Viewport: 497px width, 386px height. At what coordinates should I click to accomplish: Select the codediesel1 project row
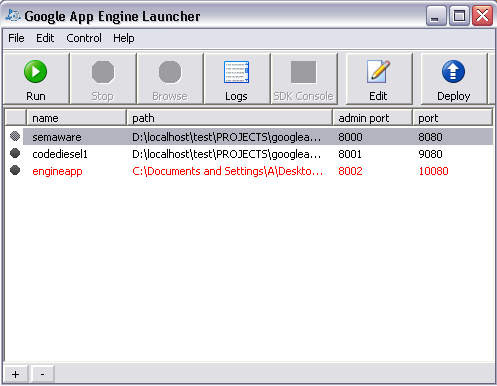[x=249, y=154]
